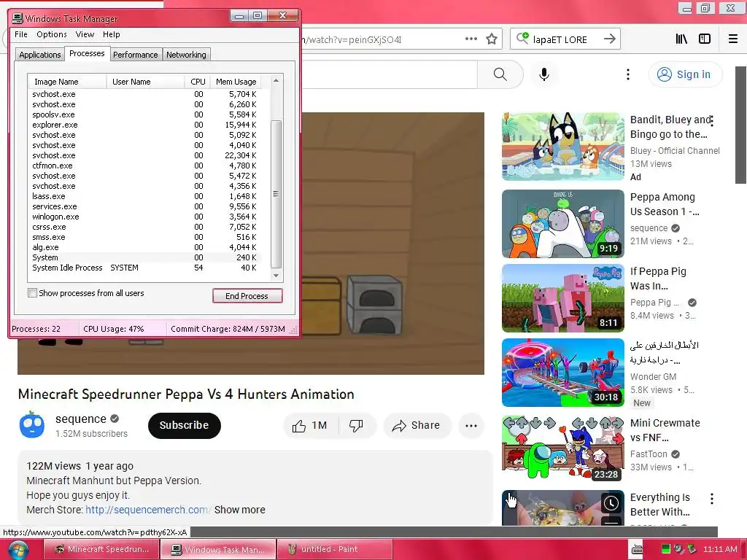The height and width of the screenshot is (560, 747).
Task: Toggle the browser sidebar icon
Action: pos(705,39)
